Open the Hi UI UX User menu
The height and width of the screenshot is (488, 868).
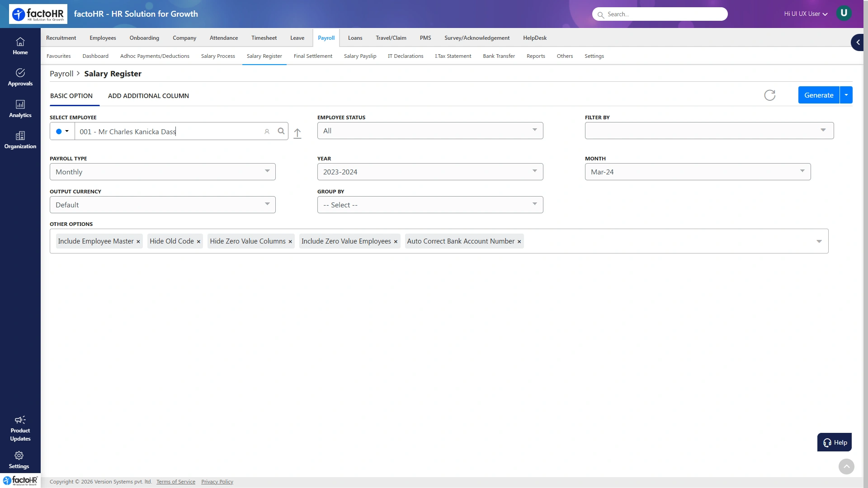tap(806, 14)
